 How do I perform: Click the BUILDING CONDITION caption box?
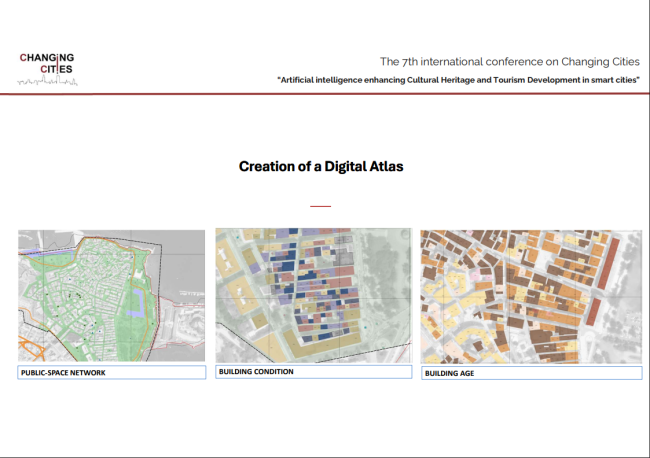(x=314, y=371)
